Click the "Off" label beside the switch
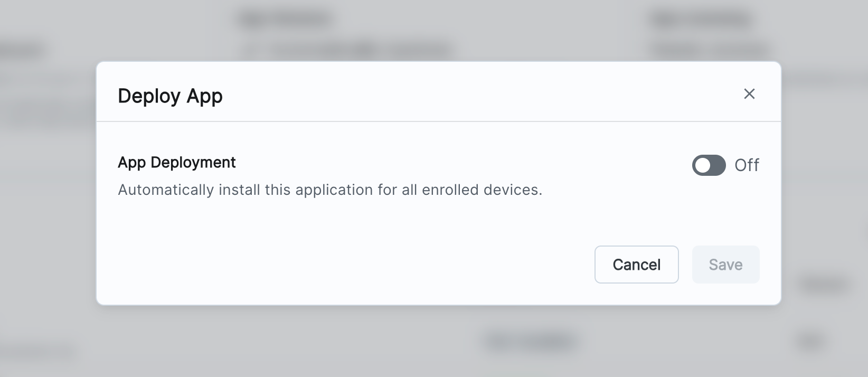This screenshot has height=377, width=868. click(x=747, y=165)
